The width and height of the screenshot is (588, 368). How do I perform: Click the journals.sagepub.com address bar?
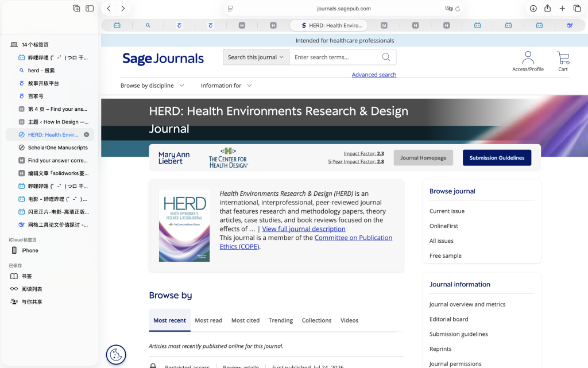(x=343, y=9)
